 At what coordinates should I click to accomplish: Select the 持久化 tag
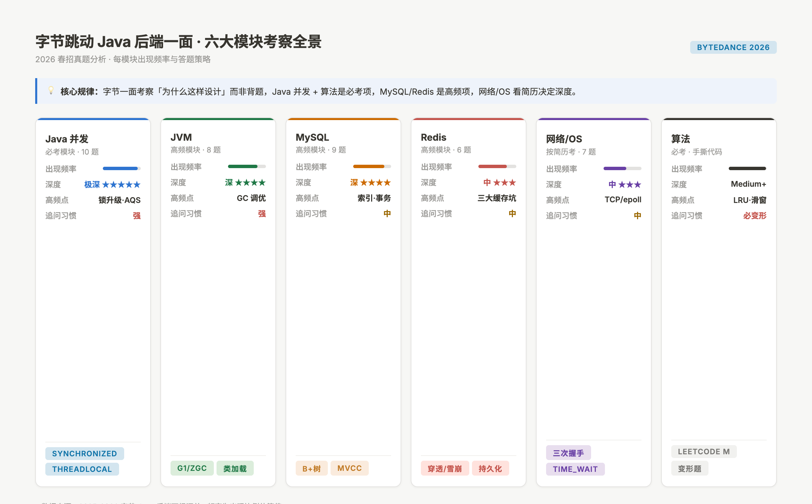tap(490, 468)
